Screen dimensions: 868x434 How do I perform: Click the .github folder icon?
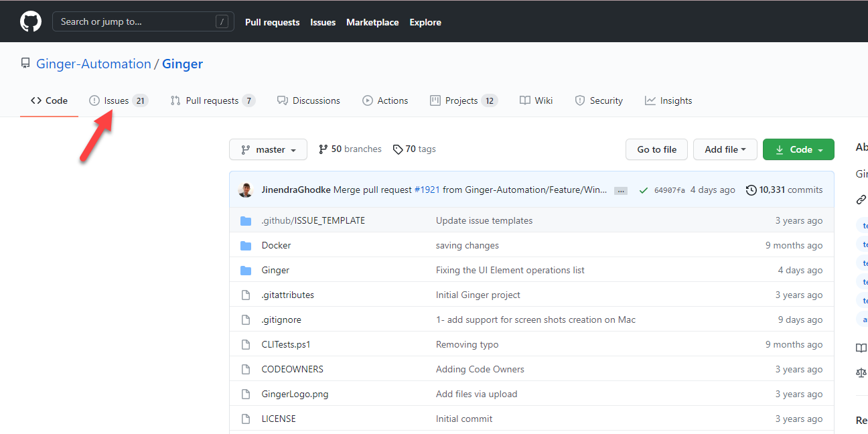[x=246, y=220]
